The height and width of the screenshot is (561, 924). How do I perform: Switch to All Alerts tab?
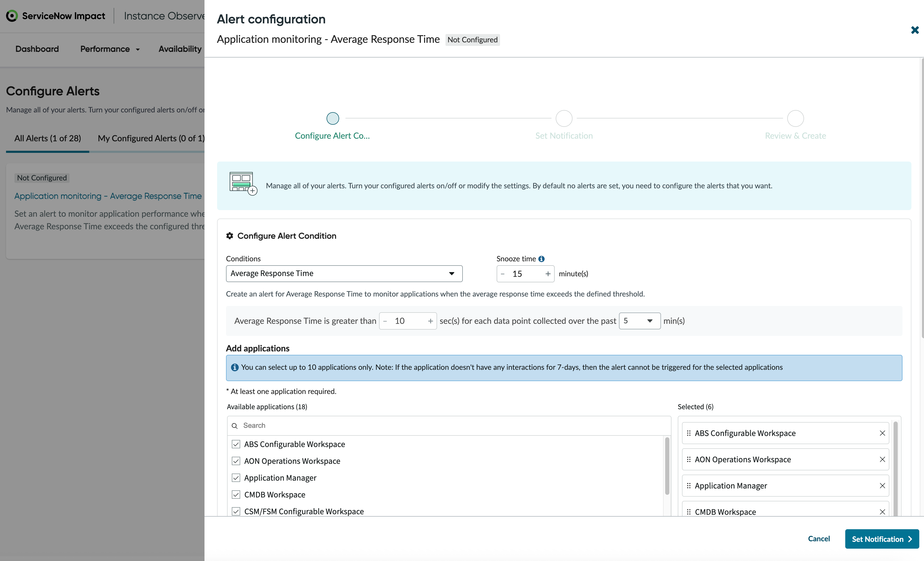coord(48,138)
